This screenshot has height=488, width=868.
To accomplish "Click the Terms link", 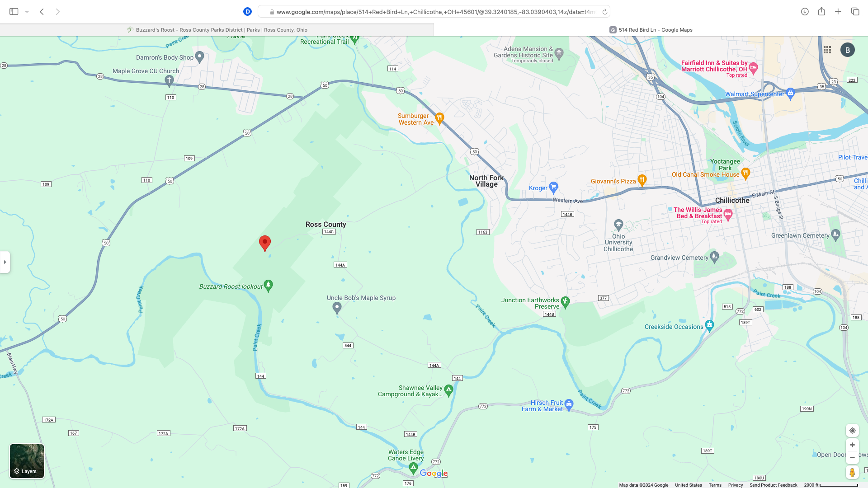I will [x=715, y=485].
